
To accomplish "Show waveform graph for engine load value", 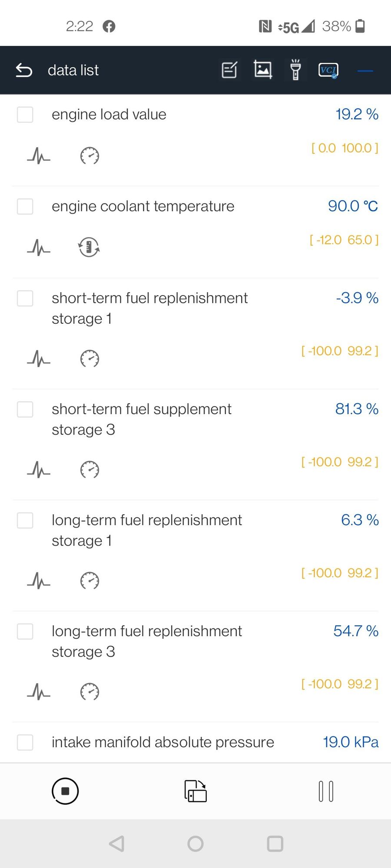I will tap(39, 155).
